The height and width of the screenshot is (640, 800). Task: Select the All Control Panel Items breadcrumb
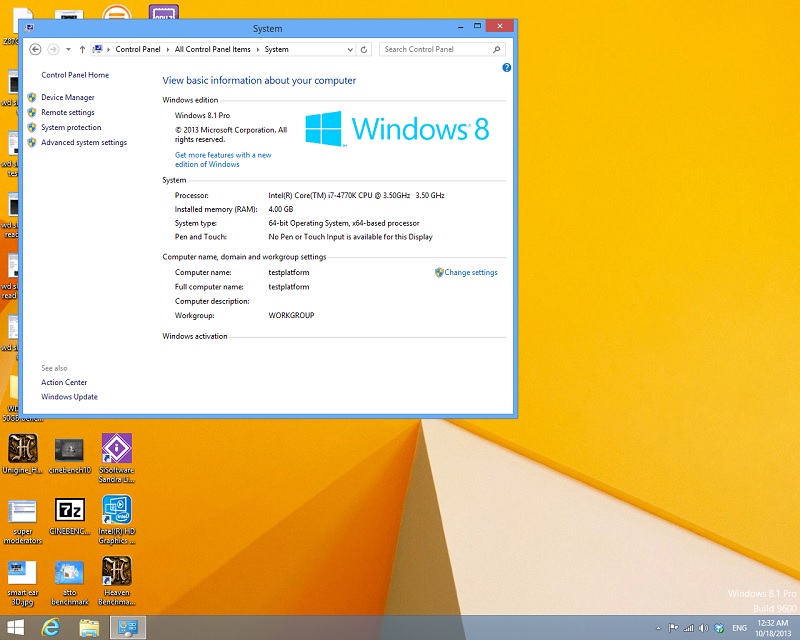coord(213,49)
